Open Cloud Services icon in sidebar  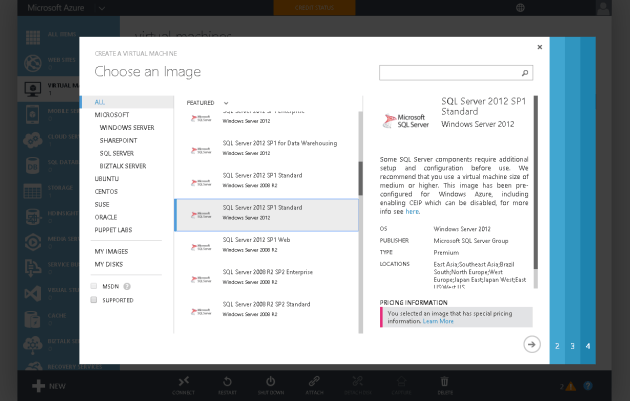tap(33, 140)
